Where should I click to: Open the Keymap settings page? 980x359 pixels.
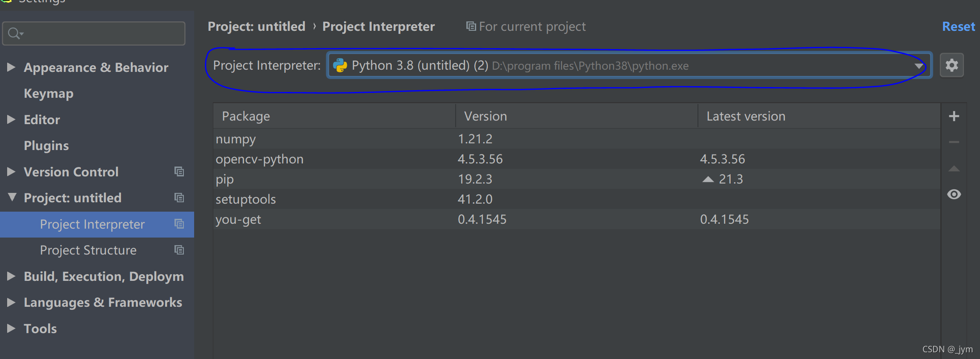49,94
